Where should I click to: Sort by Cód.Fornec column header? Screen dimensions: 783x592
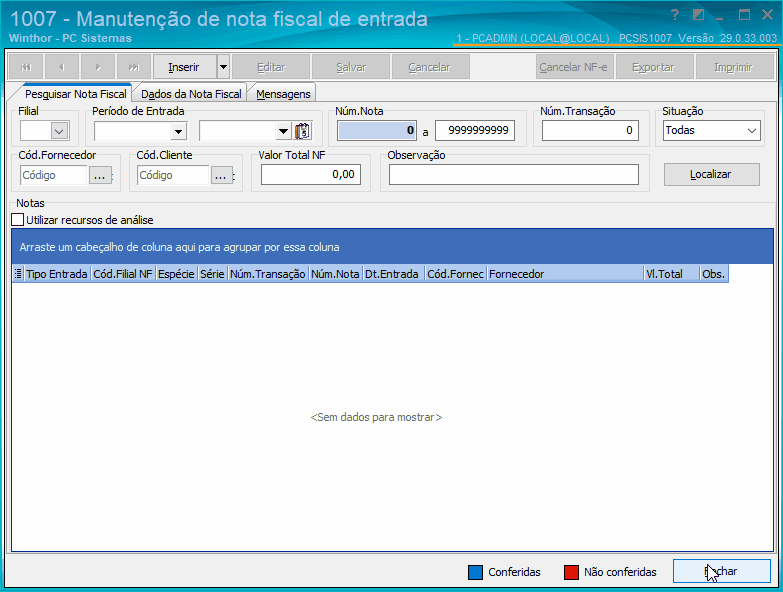pyautogui.click(x=455, y=274)
